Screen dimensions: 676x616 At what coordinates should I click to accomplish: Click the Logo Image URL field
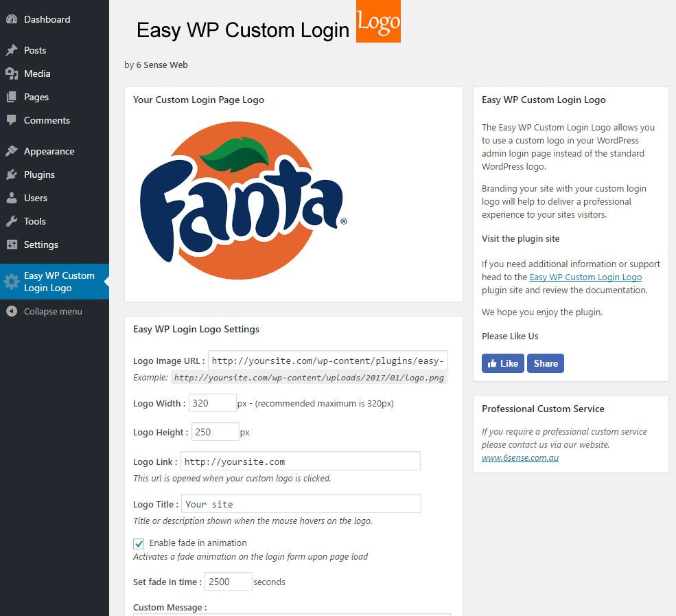[327, 361]
